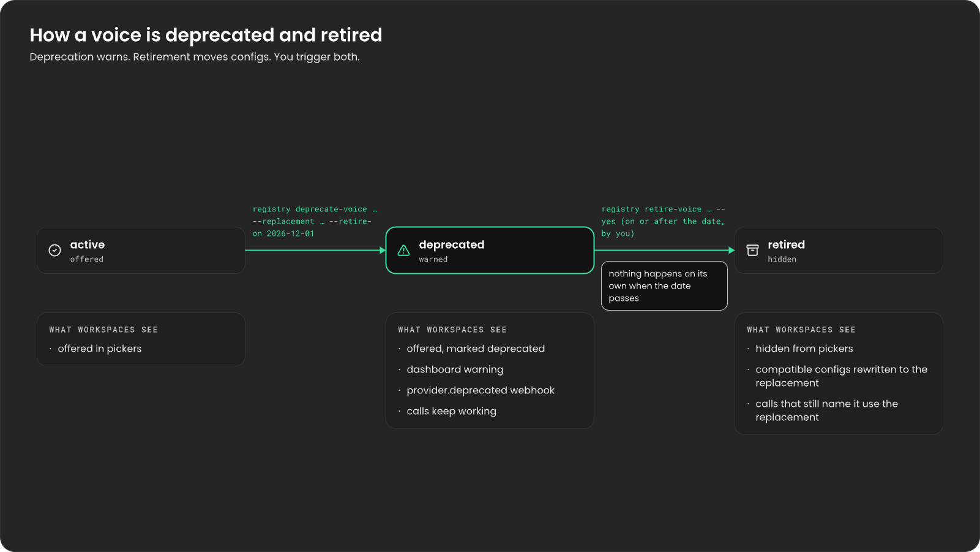Click 'calls keep working' bullet

pos(451,411)
